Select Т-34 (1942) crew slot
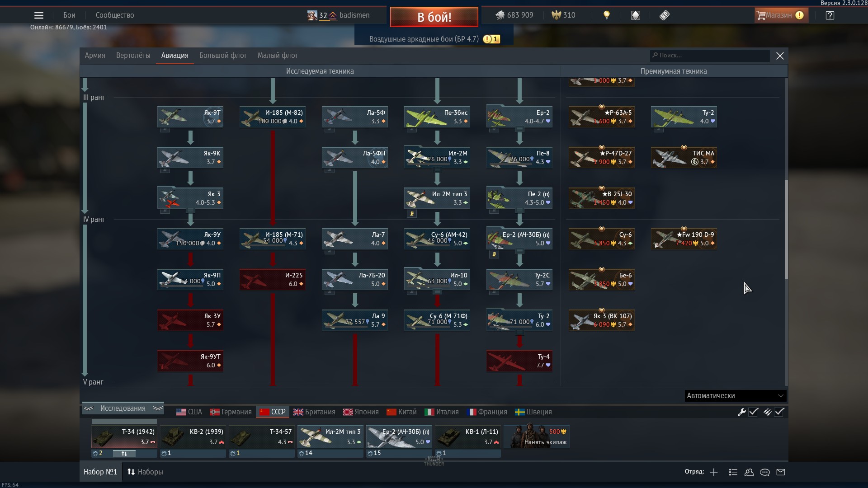This screenshot has height=488, width=868. pyautogui.click(x=124, y=436)
